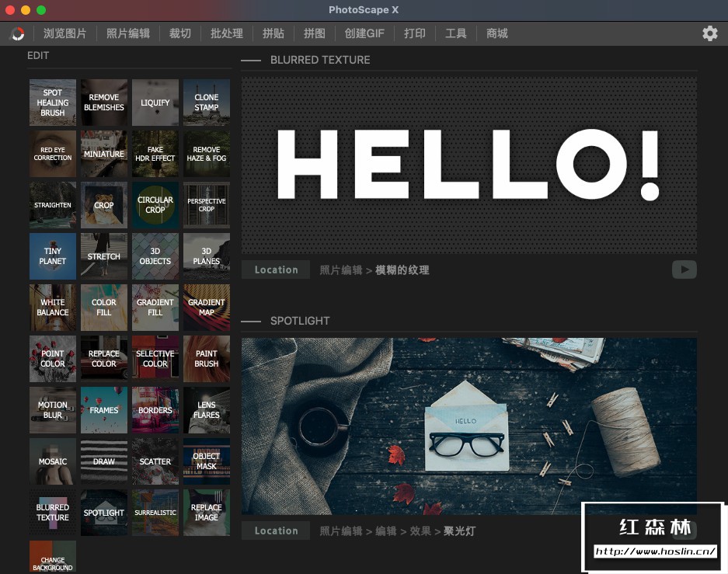
Task: Select the Crop tile
Action: (x=104, y=205)
